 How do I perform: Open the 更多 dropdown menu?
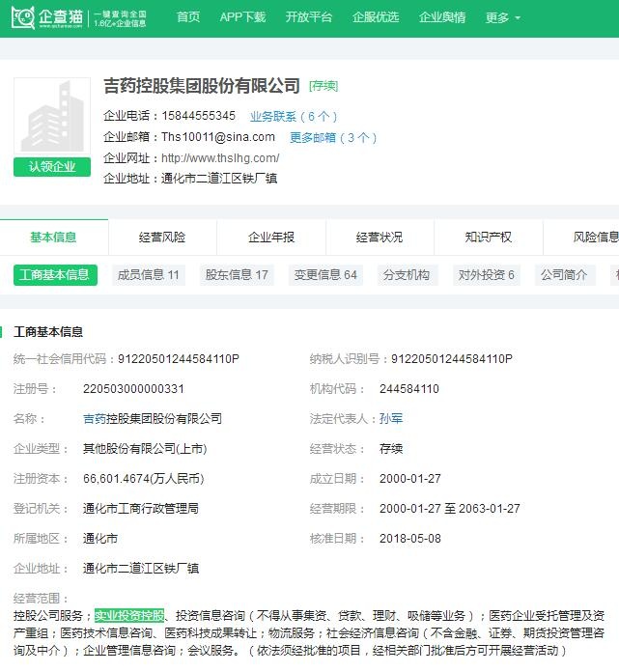(502, 17)
